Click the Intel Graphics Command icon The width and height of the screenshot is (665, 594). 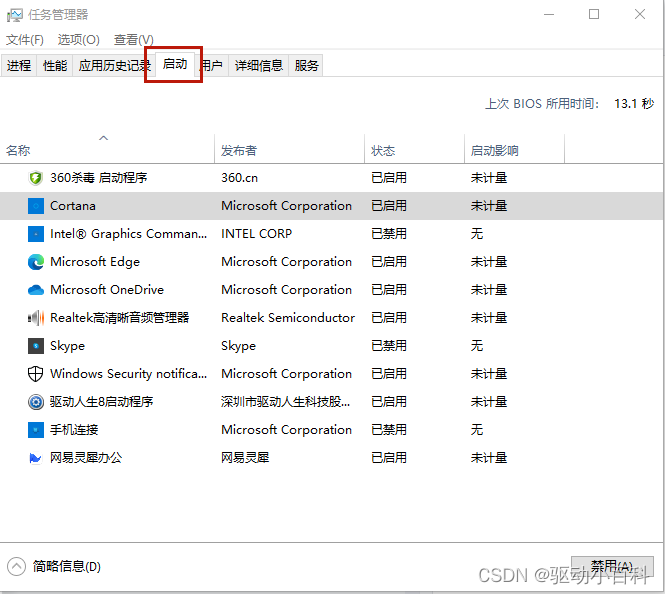click(36, 234)
